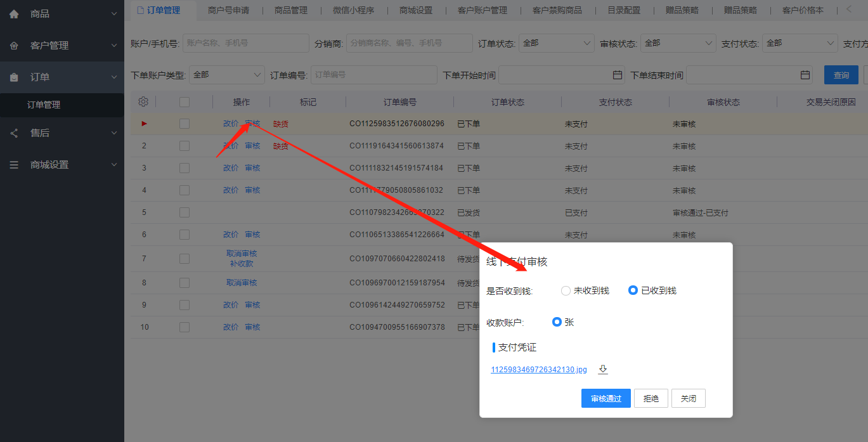Select the 已收到钱 radio option
Screen dimensions: 868x442
(633, 290)
